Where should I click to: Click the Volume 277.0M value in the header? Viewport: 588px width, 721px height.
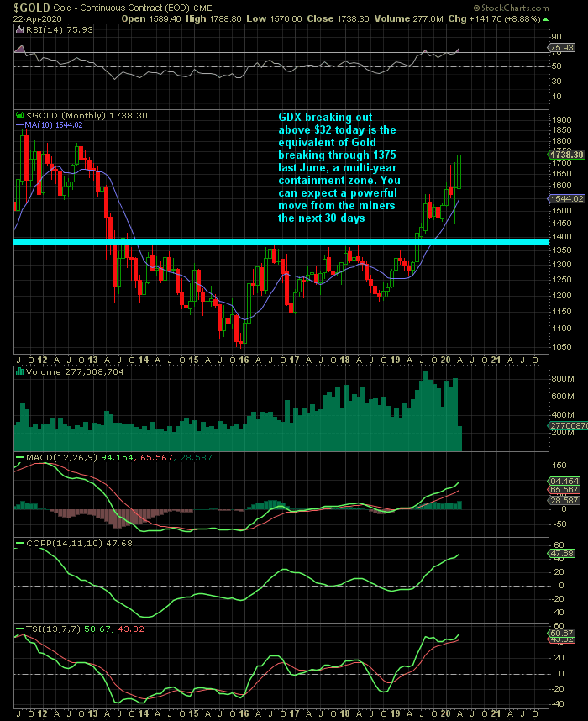(409, 18)
